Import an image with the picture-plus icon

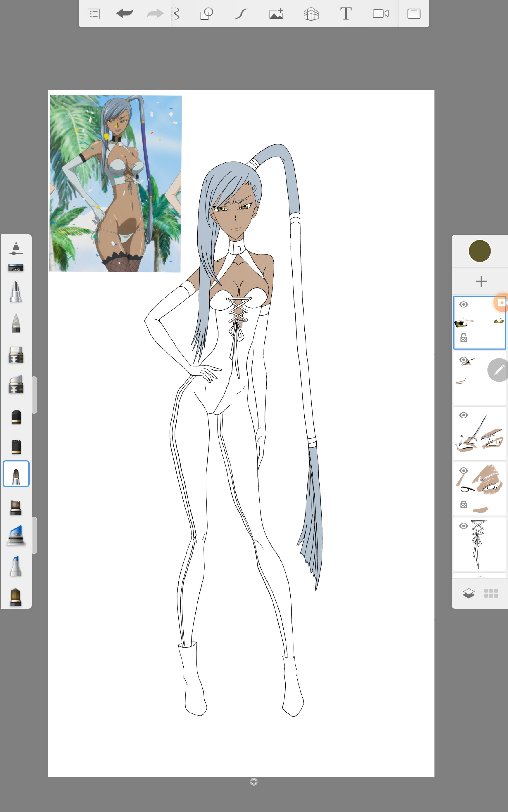point(276,14)
